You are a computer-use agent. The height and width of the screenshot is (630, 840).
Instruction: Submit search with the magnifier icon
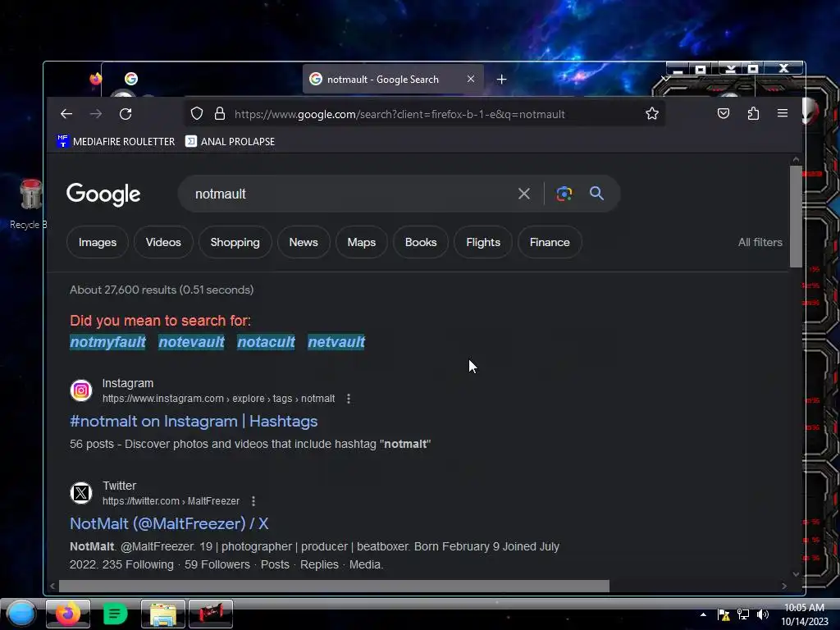click(x=597, y=194)
